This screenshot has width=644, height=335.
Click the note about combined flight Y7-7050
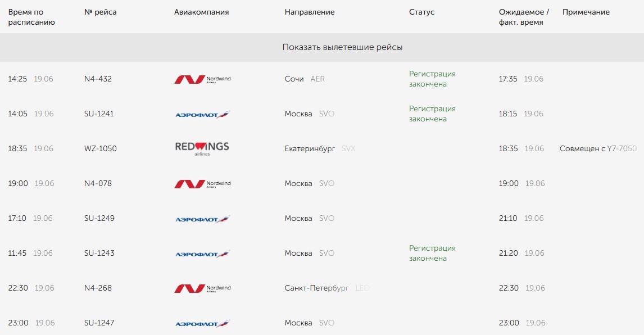[598, 148]
